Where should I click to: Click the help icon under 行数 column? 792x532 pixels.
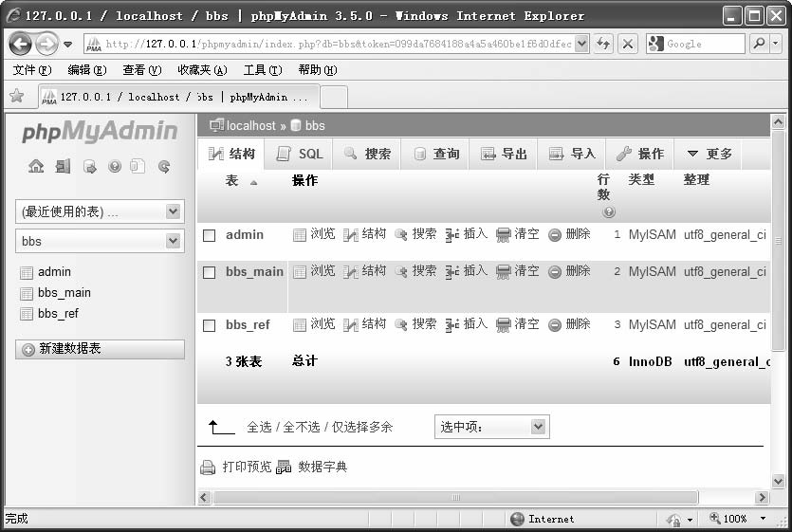click(x=609, y=211)
